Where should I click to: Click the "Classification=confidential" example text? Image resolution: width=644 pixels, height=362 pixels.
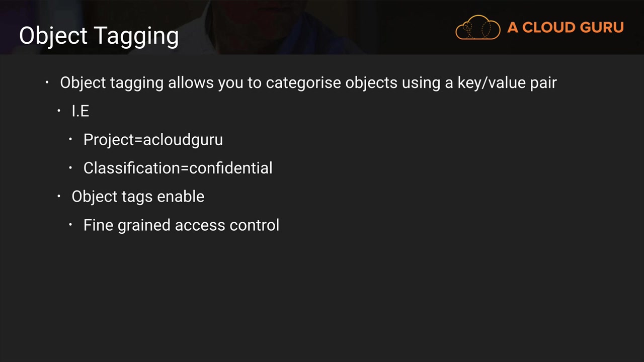(x=178, y=168)
